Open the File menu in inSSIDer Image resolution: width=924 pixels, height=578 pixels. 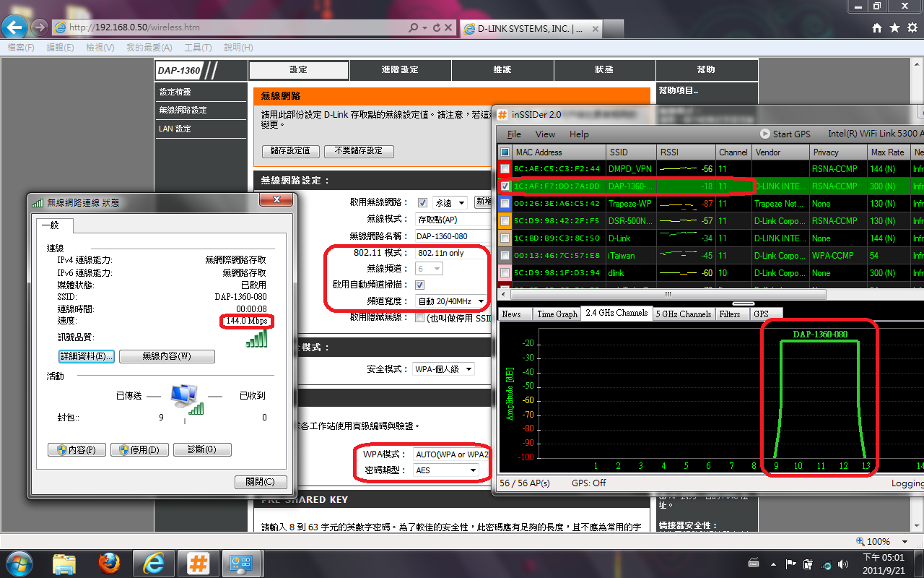coord(514,134)
